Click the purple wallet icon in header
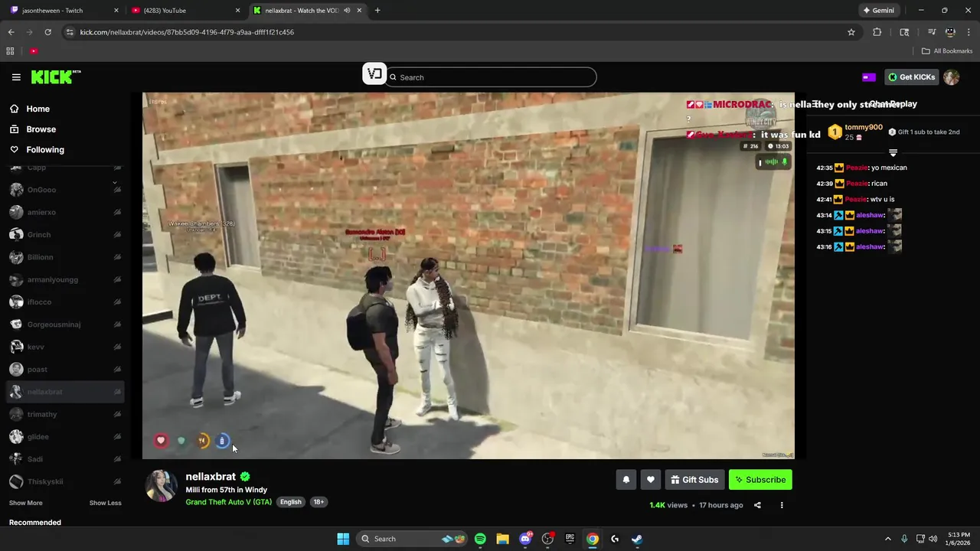Viewport: 980px width, 551px height. 869,77
